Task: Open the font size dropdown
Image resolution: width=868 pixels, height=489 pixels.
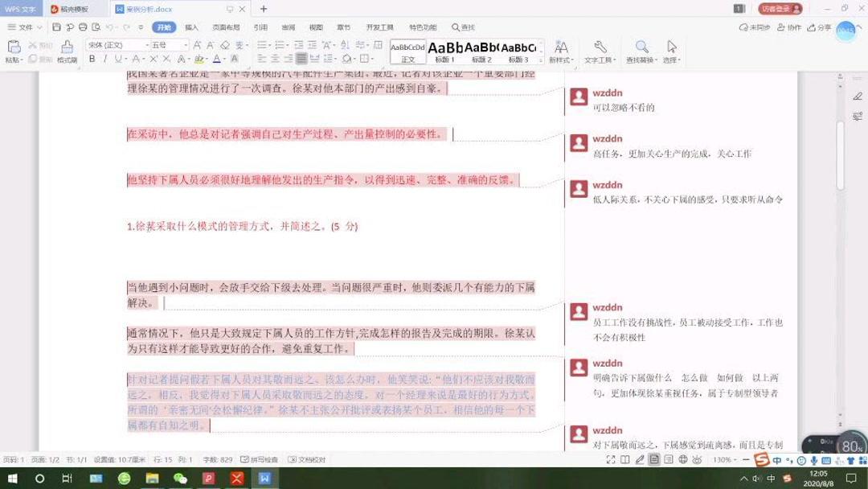Action: pos(185,45)
